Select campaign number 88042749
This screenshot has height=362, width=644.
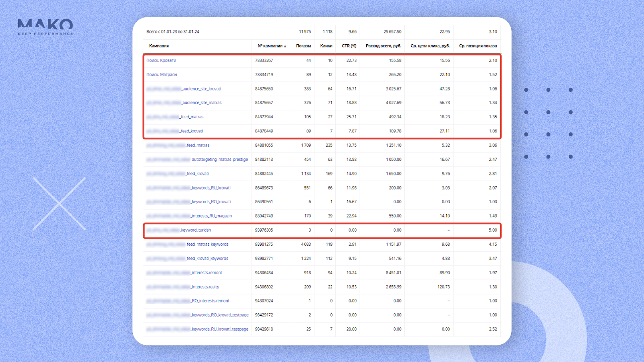point(264,216)
